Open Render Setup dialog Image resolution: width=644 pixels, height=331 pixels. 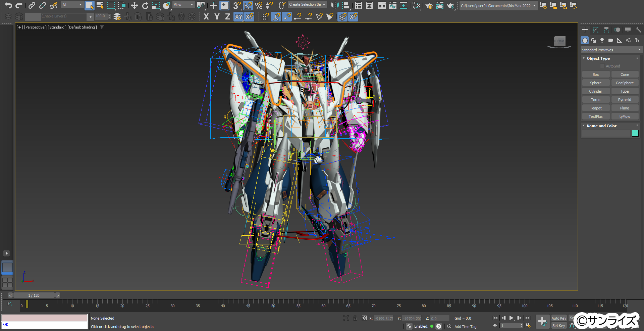pyautogui.click(x=429, y=5)
